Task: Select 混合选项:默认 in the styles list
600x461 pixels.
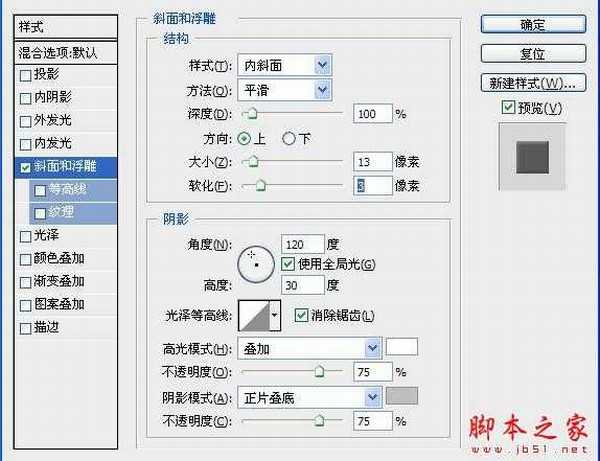Action: (x=66, y=52)
